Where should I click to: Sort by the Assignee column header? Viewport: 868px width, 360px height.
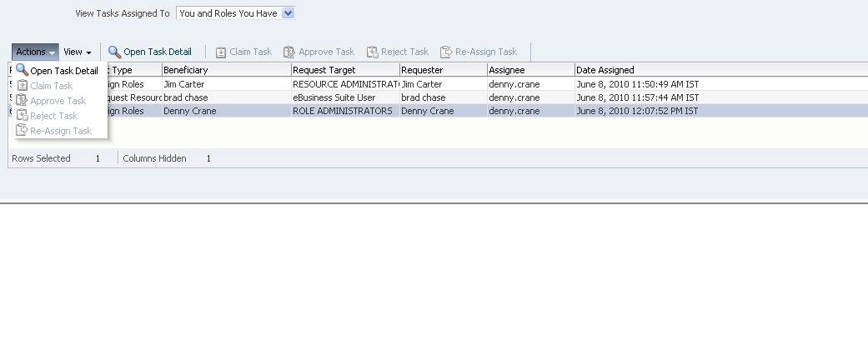[x=531, y=70]
